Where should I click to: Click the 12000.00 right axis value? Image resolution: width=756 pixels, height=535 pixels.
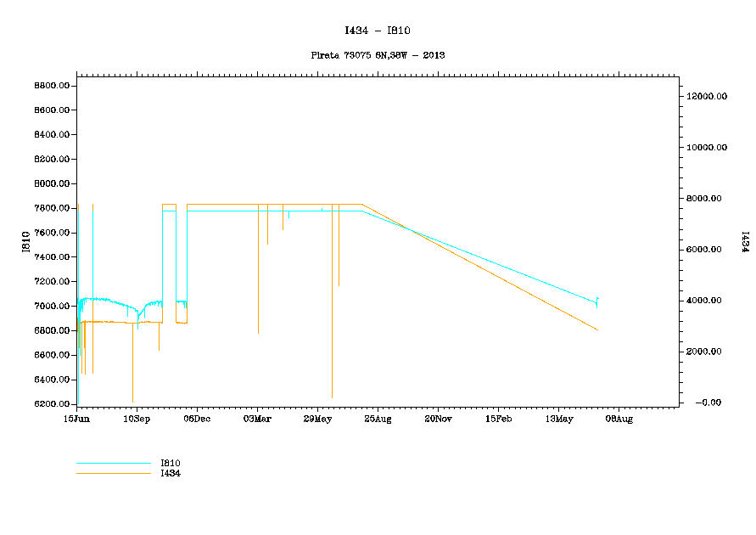[707, 97]
